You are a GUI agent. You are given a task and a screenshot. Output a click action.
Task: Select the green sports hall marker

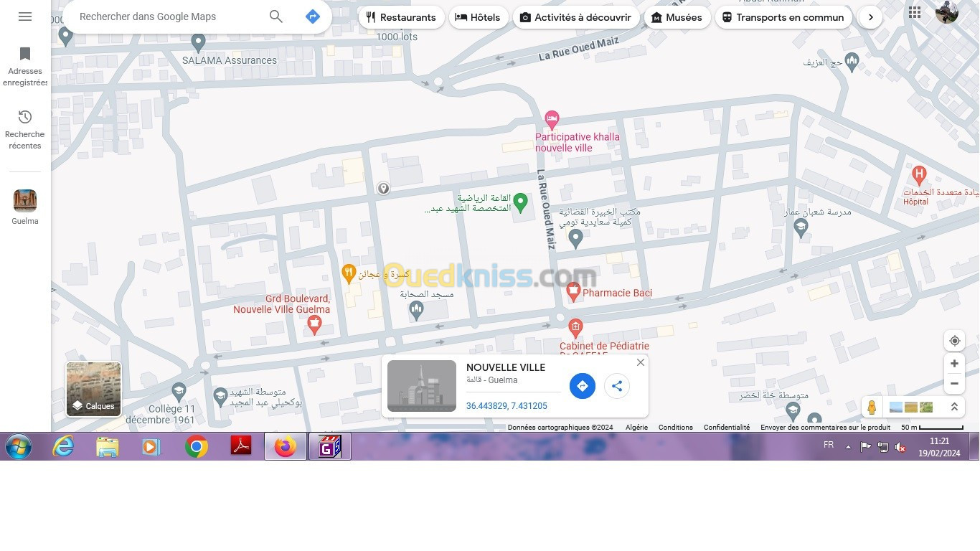click(522, 202)
